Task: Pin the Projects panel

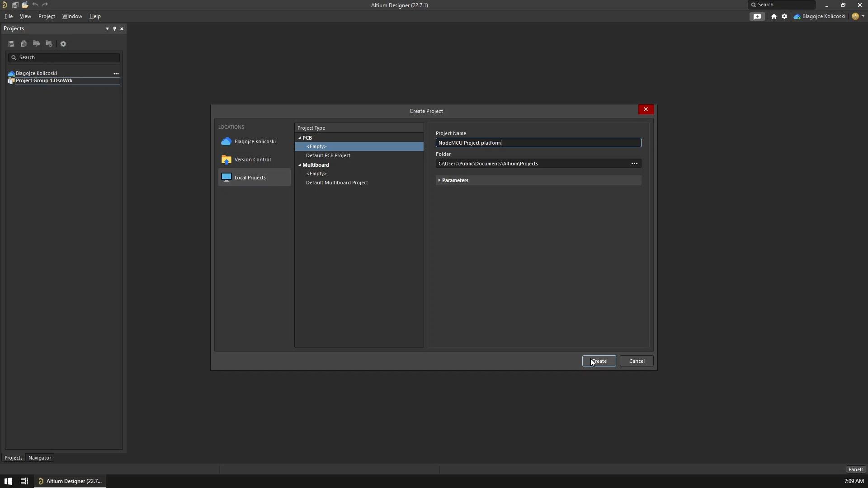Action: [x=114, y=28]
